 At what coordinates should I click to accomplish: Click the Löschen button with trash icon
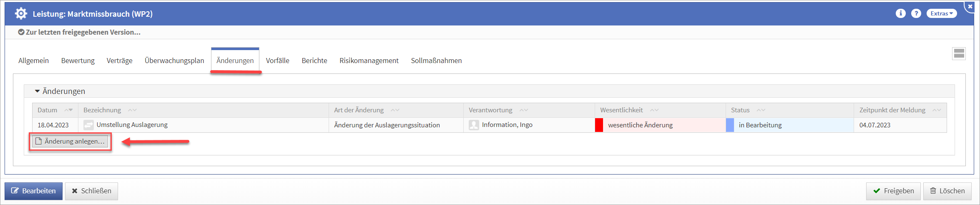coord(947,191)
